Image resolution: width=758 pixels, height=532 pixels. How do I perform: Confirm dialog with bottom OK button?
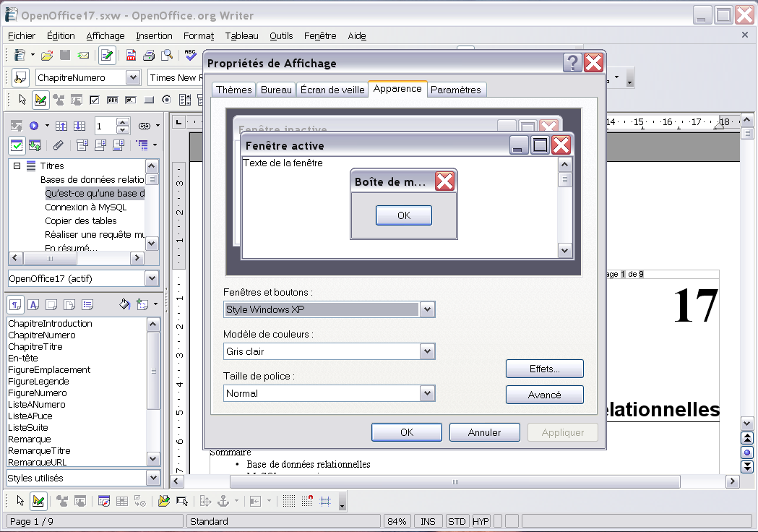[x=407, y=432]
